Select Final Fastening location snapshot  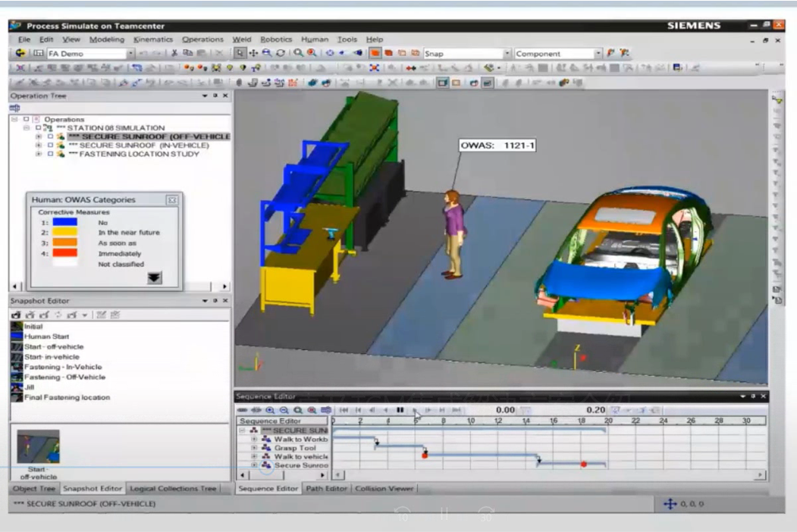[x=67, y=397]
